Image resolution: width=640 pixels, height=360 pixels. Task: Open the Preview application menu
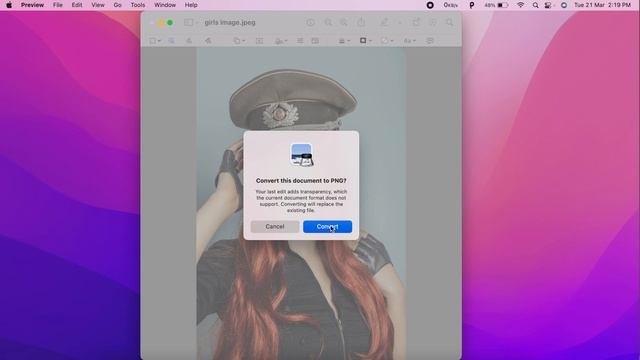pos(32,5)
